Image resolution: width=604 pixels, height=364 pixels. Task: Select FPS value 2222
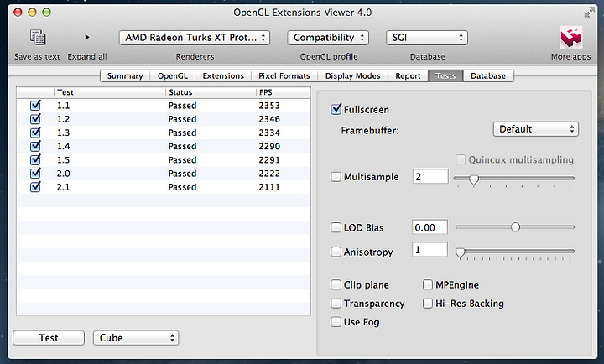click(x=269, y=174)
